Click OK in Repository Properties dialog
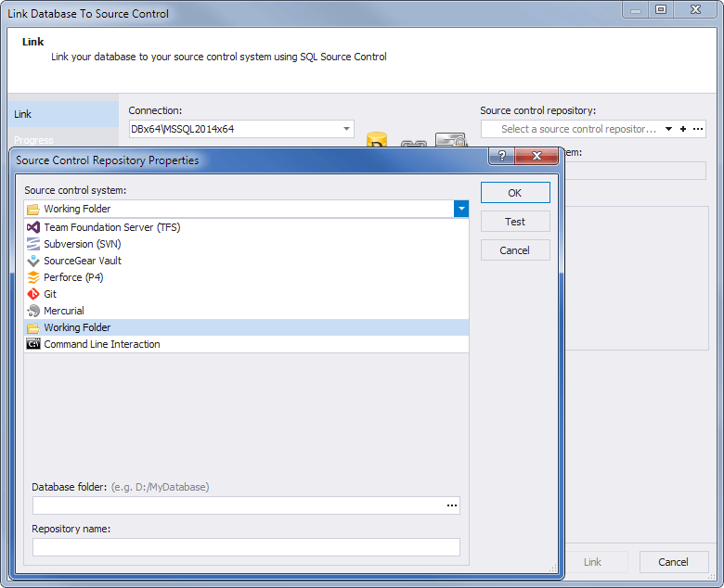Image resolution: width=724 pixels, height=588 pixels. click(515, 193)
